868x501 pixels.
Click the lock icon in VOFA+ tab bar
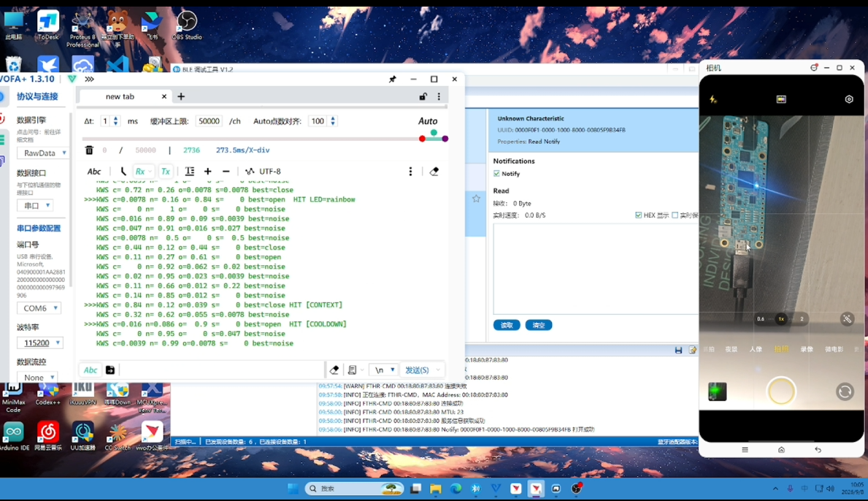pos(423,96)
